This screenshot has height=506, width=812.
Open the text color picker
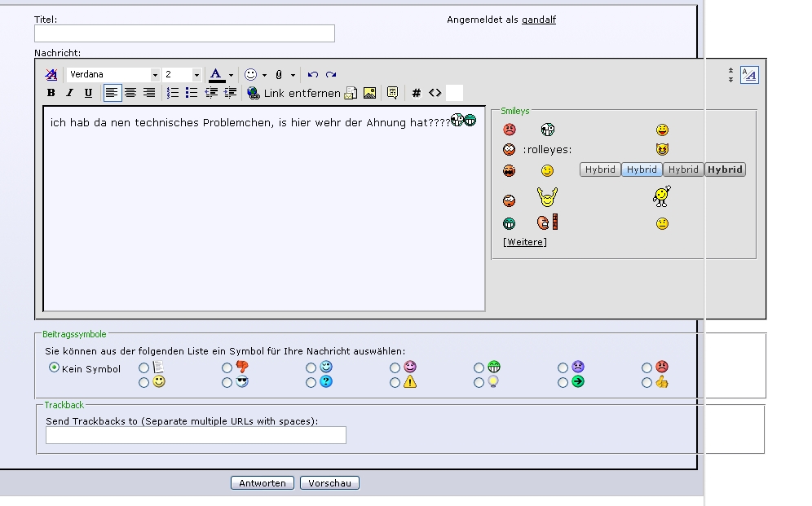(x=216, y=75)
